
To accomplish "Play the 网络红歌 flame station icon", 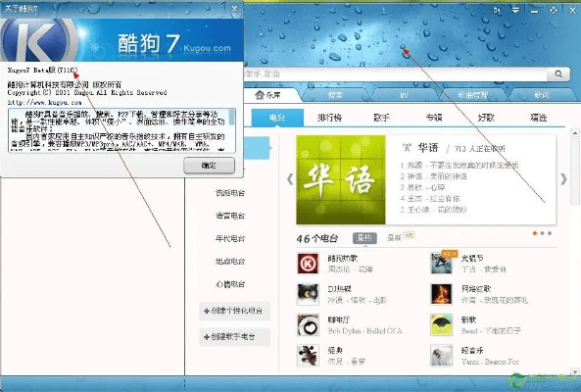I will [x=441, y=294].
